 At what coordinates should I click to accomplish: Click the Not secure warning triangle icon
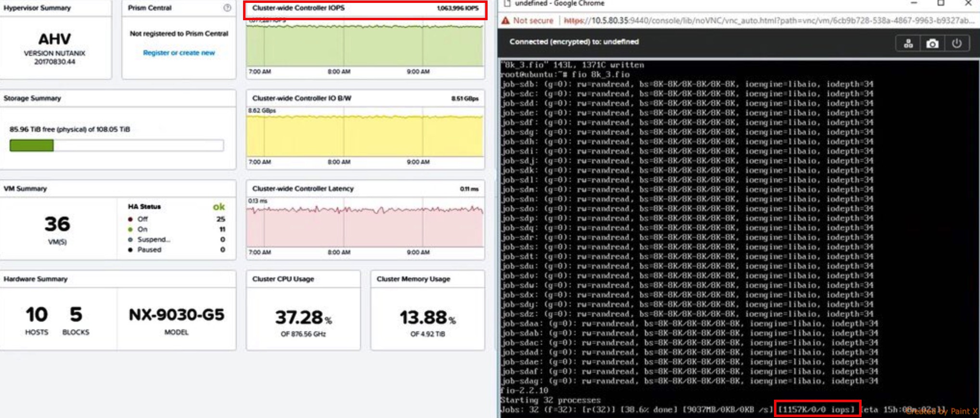(x=505, y=21)
